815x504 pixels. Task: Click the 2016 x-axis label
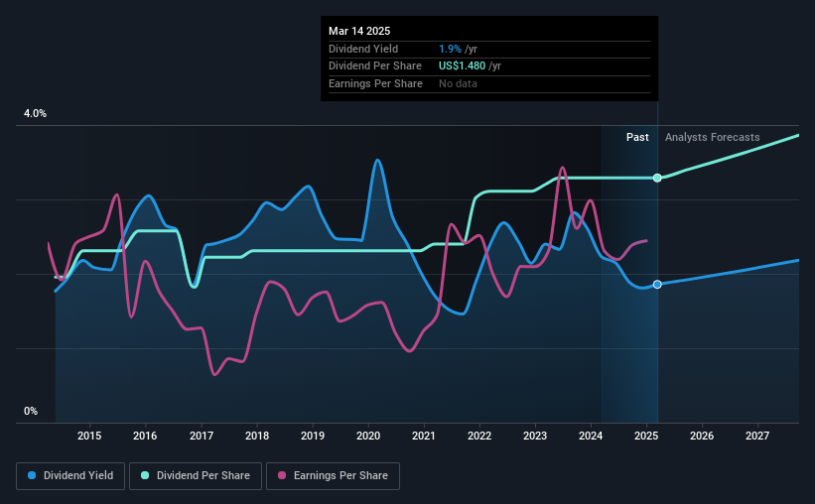tap(145, 436)
